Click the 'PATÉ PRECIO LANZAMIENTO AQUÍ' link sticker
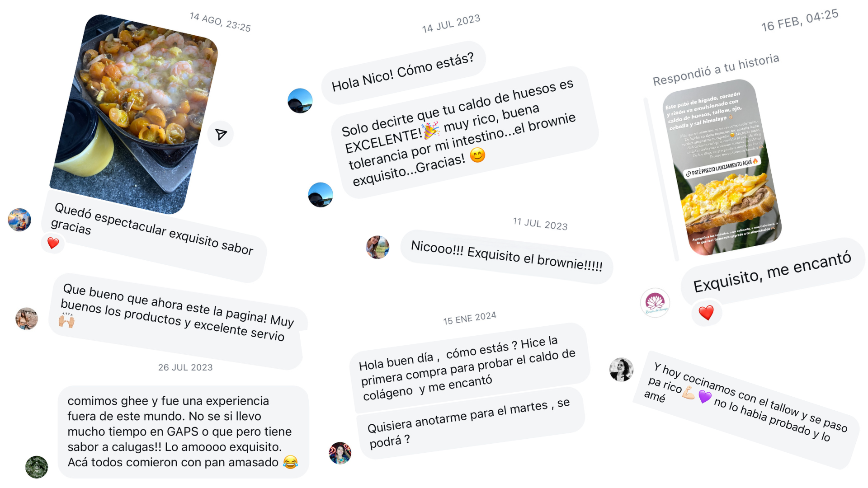The image size is (868, 488). tap(722, 167)
